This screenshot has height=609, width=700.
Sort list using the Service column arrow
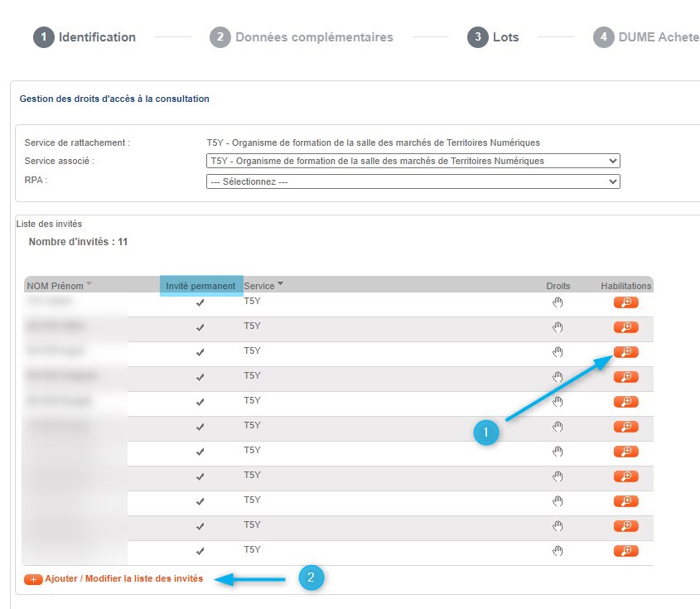pos(280,284)
